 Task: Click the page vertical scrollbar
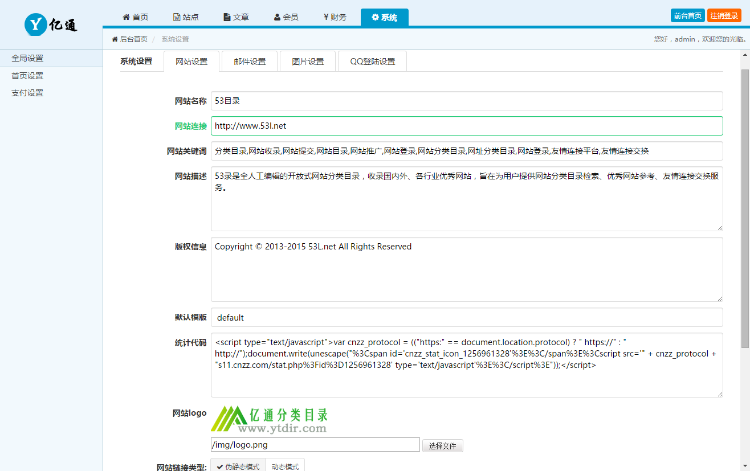pos(745,208)
